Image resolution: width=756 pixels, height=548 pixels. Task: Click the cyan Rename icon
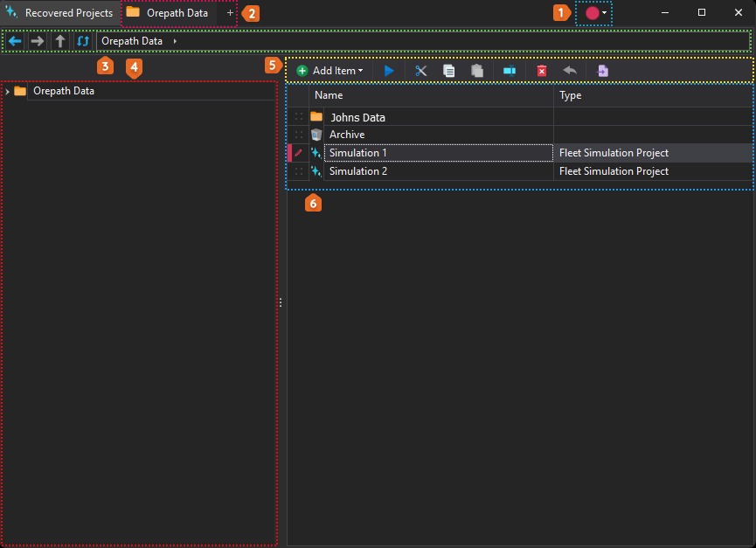(x=510, y=71)
